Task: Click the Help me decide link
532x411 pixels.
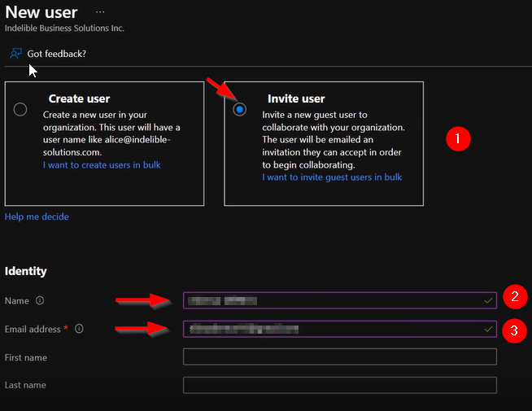Action: pyautogui.click(x=37, y=216)
